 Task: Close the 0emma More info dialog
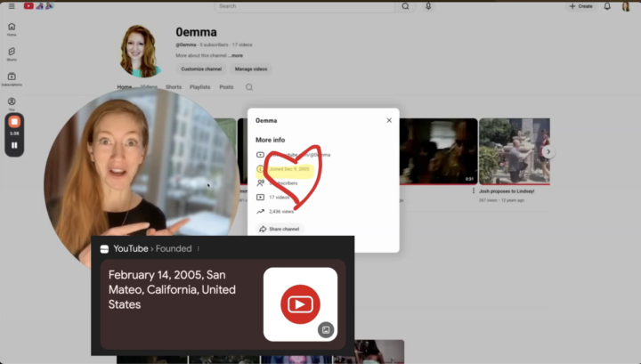click(389, 120)
